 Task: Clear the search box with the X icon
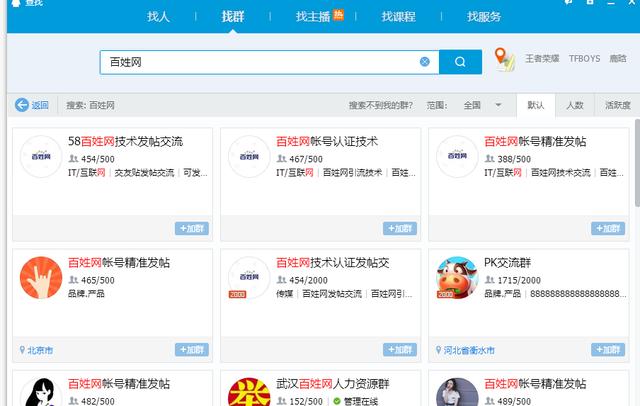tap(424, 62)
